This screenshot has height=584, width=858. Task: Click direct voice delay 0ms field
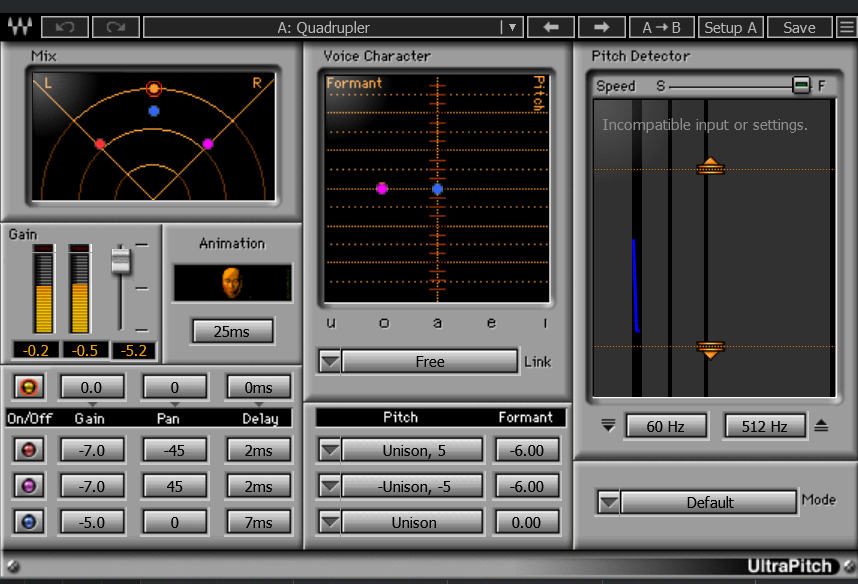pos(258,387)
